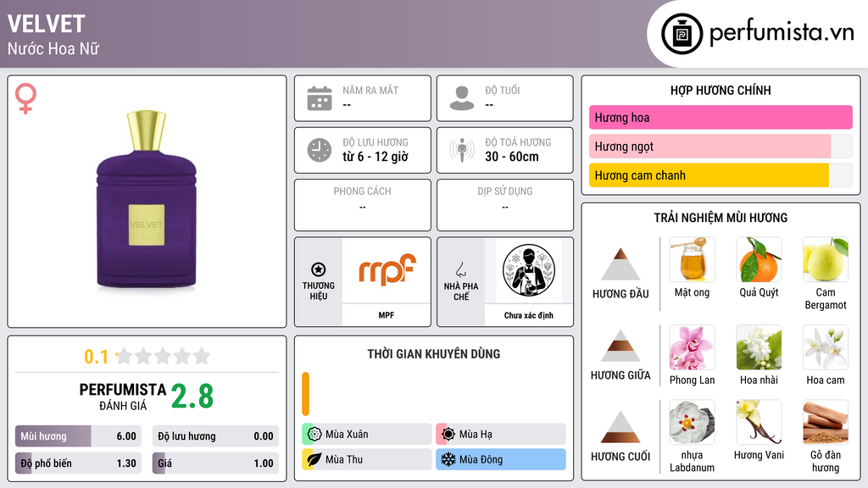Click the person icon beside Độ tuổi
The image size is (868, 488).
point(462,98)
